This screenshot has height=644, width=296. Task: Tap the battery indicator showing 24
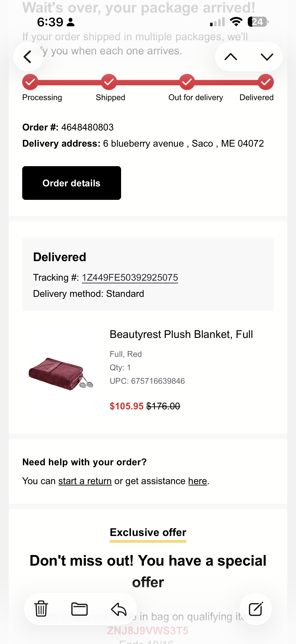258,22
